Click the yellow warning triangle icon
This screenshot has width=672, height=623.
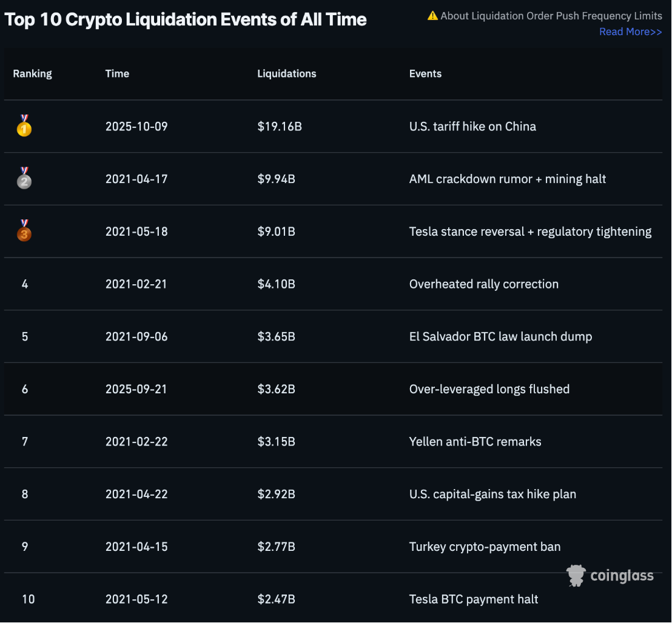(432, 16)
